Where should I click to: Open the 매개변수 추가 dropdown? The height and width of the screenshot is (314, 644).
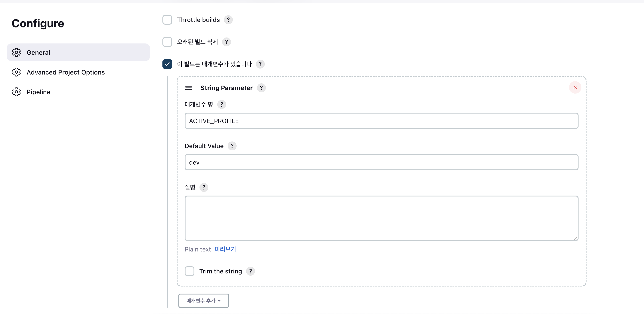pyautogui.click(x=203, y=301)
